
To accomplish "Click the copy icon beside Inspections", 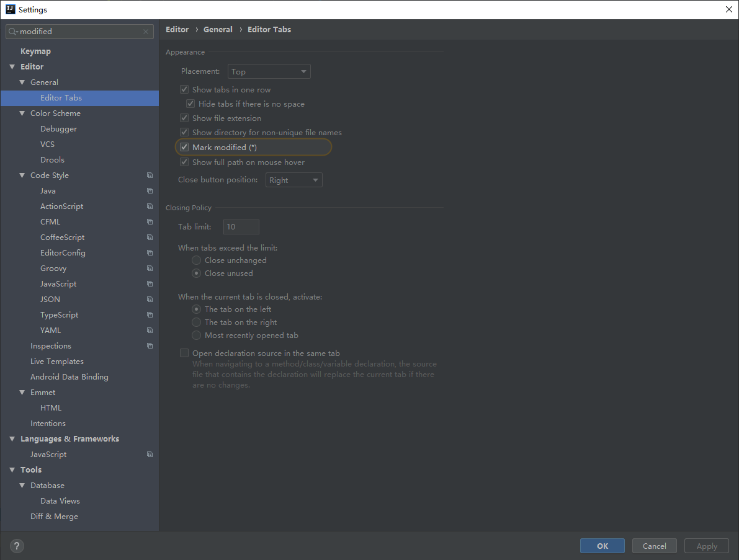I will click(150, 345).
